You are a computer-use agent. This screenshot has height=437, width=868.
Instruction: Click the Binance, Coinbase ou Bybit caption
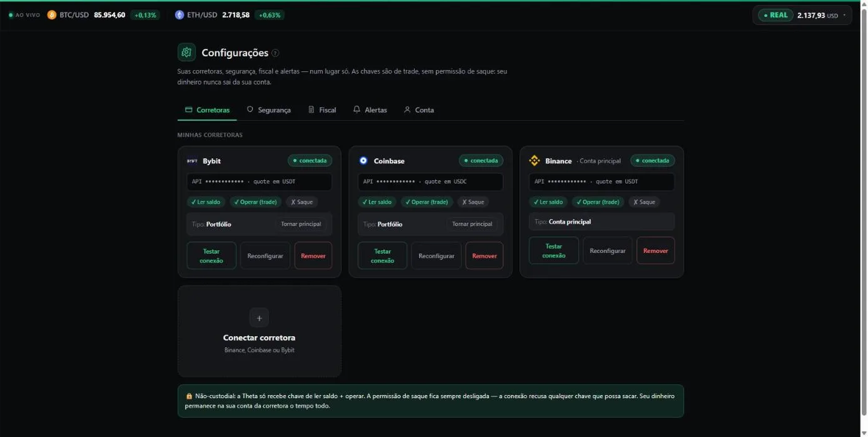(x=260, y=350)
